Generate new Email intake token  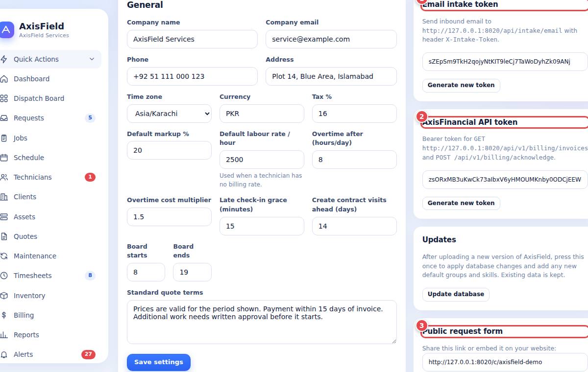461,85
